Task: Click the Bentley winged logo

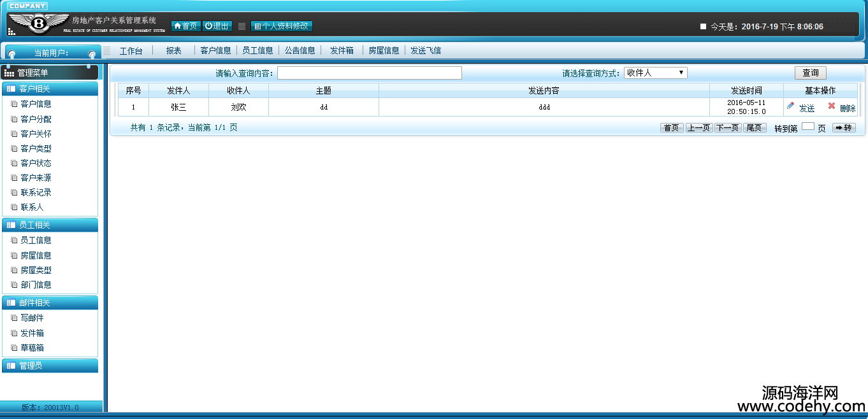Action: [38, 24]
